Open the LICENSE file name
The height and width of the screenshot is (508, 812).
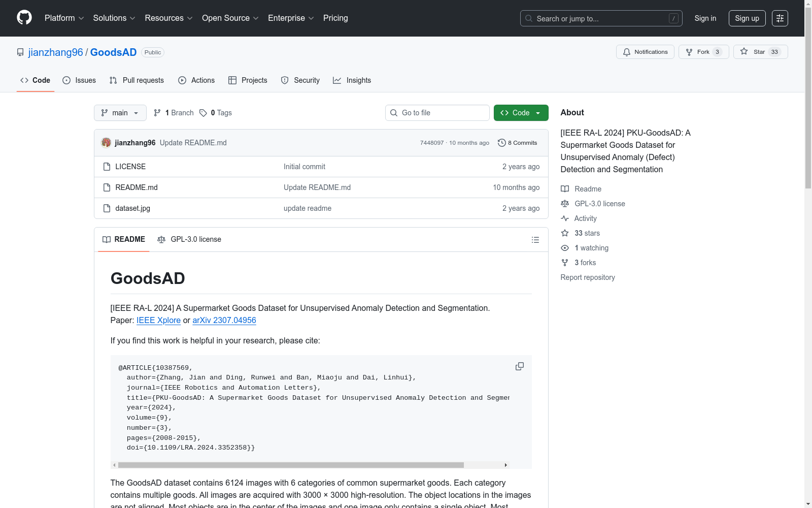point(130,167)
